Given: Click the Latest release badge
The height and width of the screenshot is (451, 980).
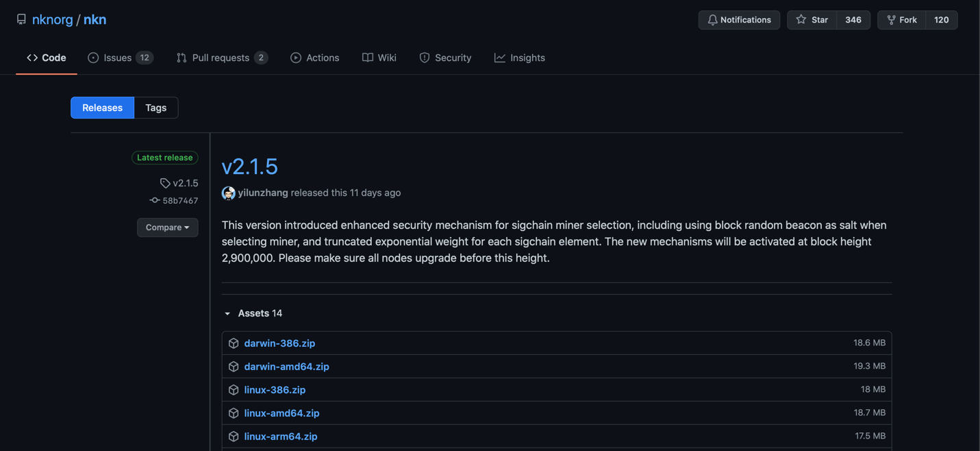Looking at the screenshot, I should click(x=165, y=158).
